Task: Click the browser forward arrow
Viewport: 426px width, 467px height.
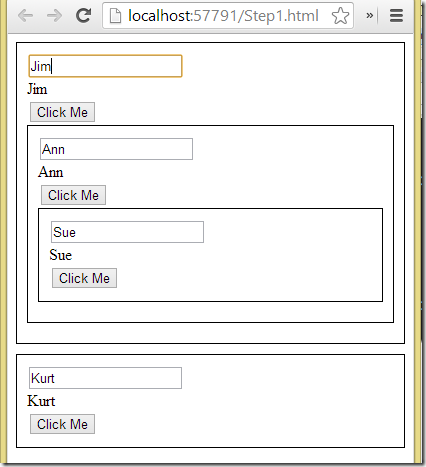Action: coord(54,16)
